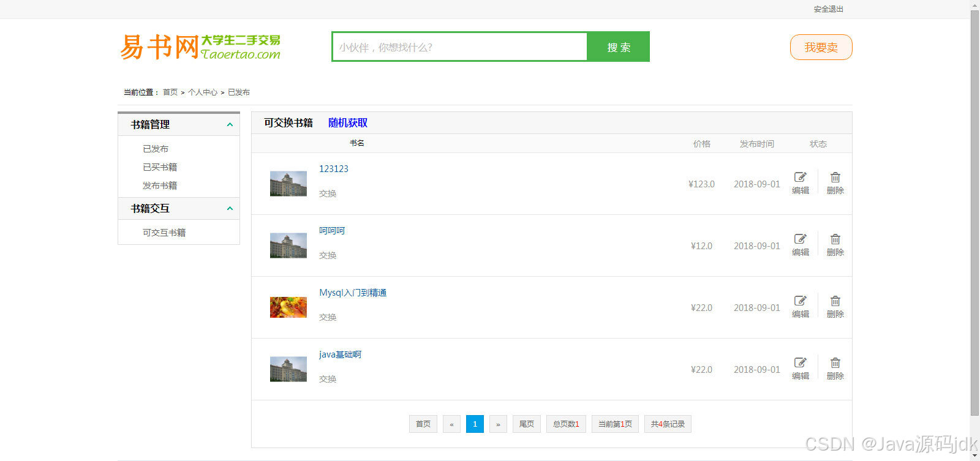Open the book titled 123123

(334, 169)
